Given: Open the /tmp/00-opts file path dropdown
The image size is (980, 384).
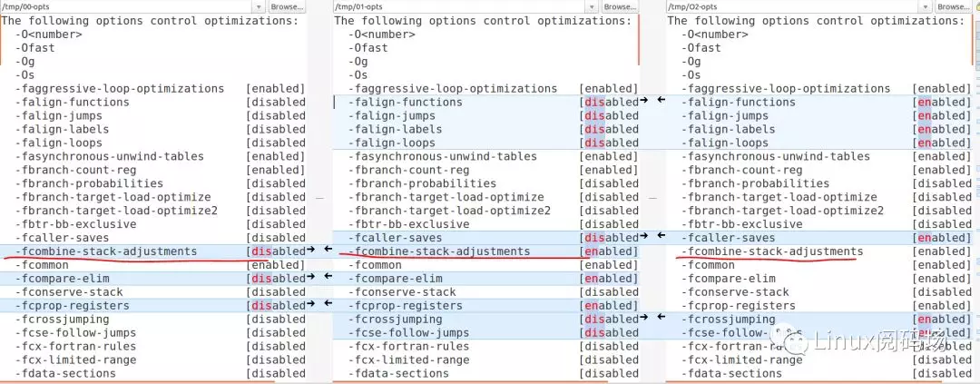Looking at the screenshot, I should coord(259,6).
